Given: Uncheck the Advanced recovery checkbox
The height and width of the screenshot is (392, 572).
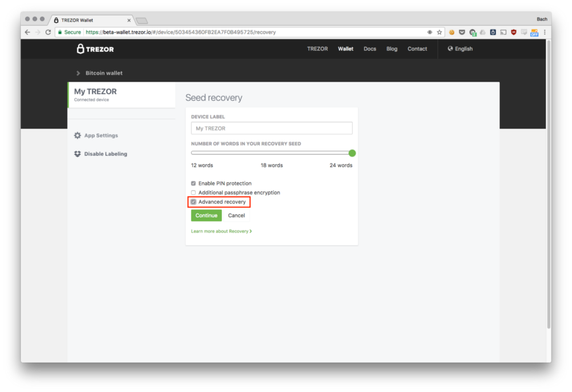Looking at the screenshot, I should tap(193, 202).
